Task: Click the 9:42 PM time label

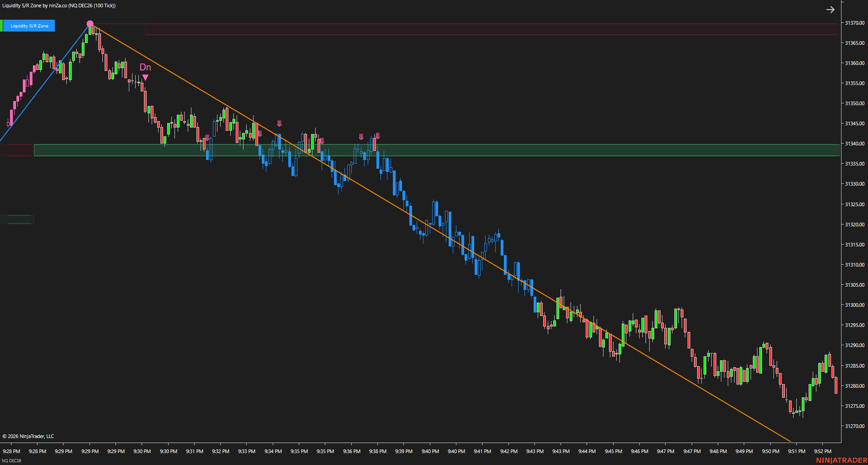Action: pyautogui.click(x=509, y=451)
